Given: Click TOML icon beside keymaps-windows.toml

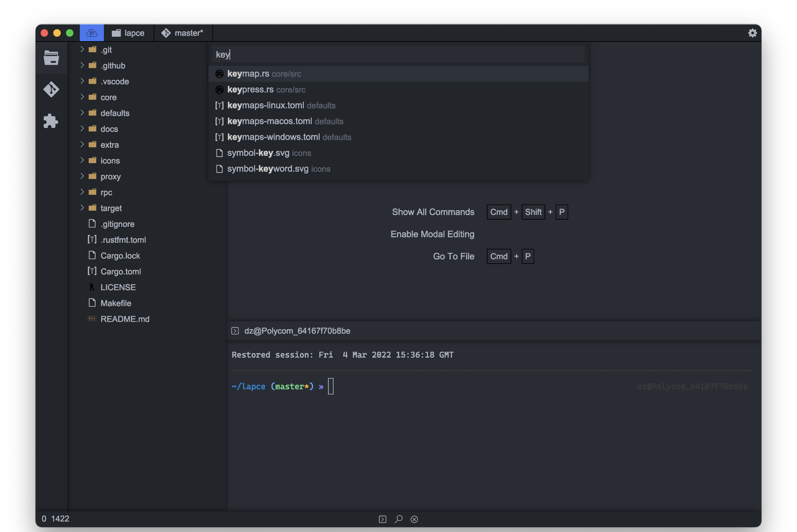Looking at the screenshot, I should (x=220, y=137).
